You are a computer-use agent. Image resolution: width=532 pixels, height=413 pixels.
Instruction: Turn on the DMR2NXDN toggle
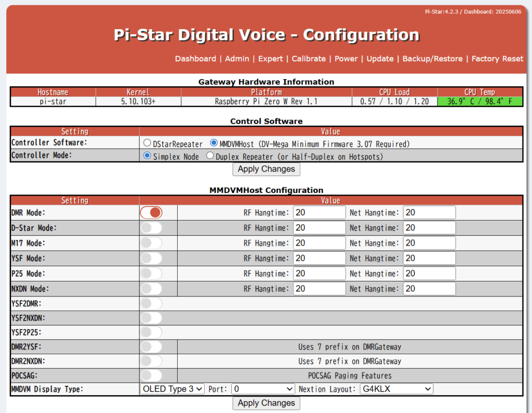pos(151,362)
